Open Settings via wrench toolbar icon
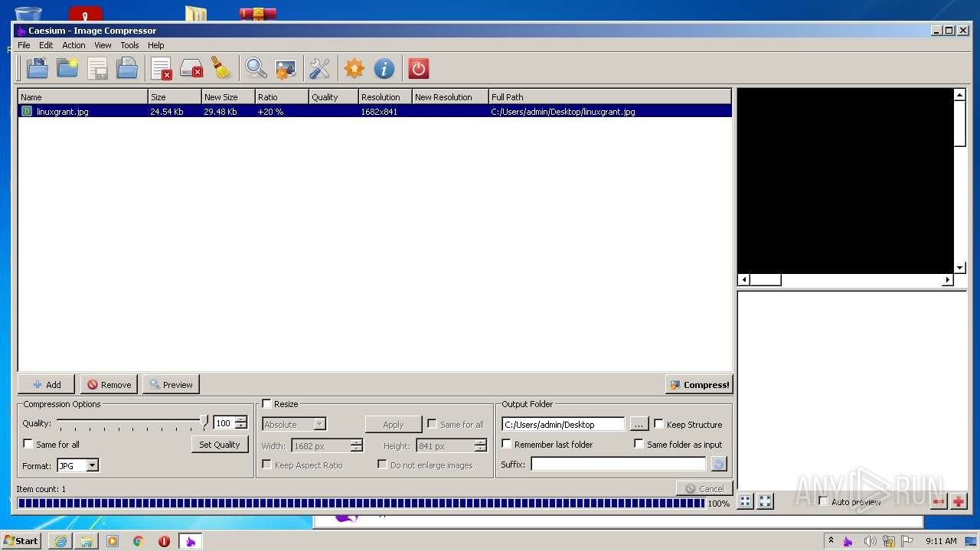The image size is (980, 551). 319,69
